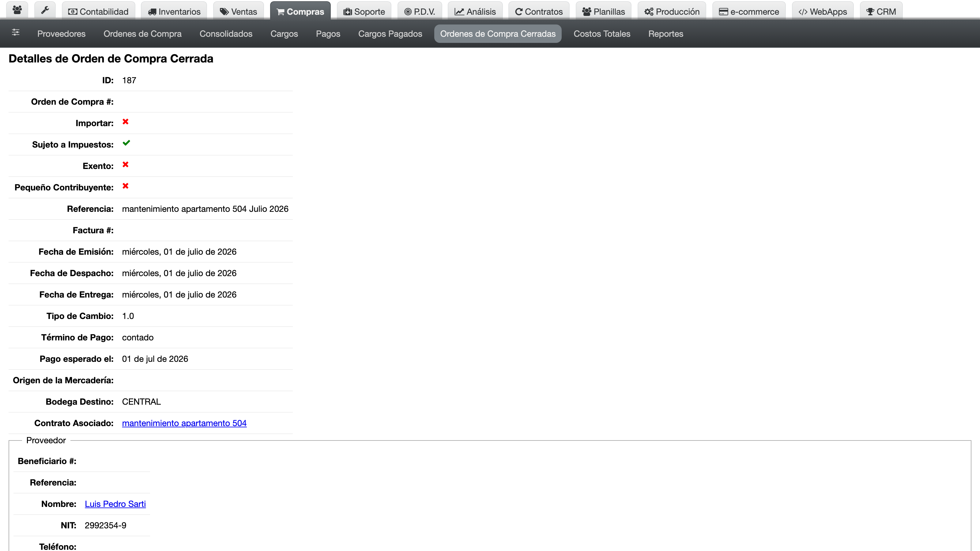Open Ordenes de Compra submenu

tap(142, 34)
